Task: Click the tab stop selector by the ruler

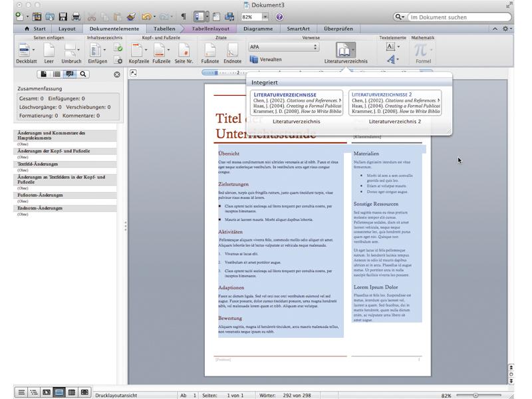Action: 134,73
